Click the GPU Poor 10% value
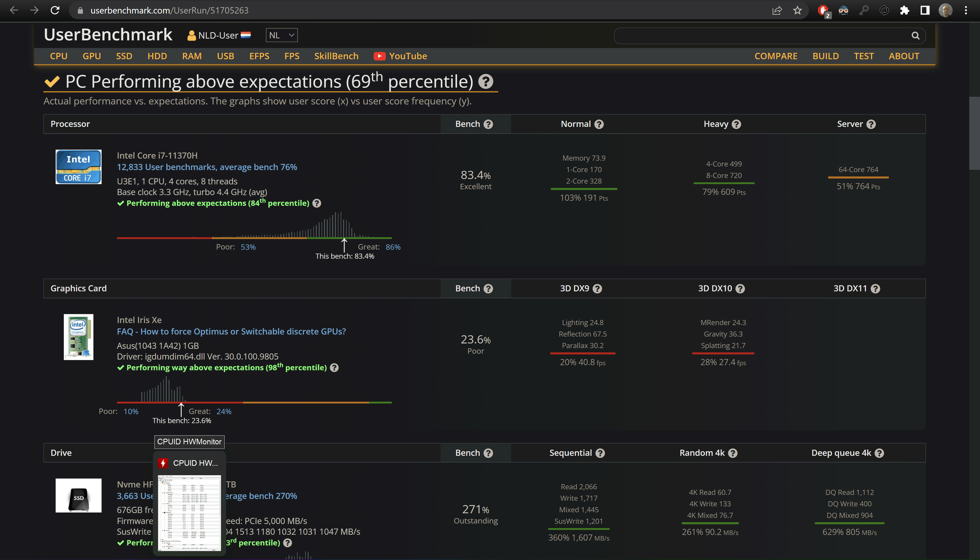The image size is (980, 560). click(131, 412)
